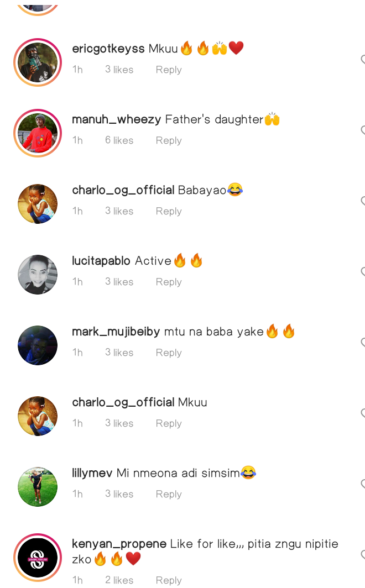Open mark_mujibeiby username link

coord(116,332)
